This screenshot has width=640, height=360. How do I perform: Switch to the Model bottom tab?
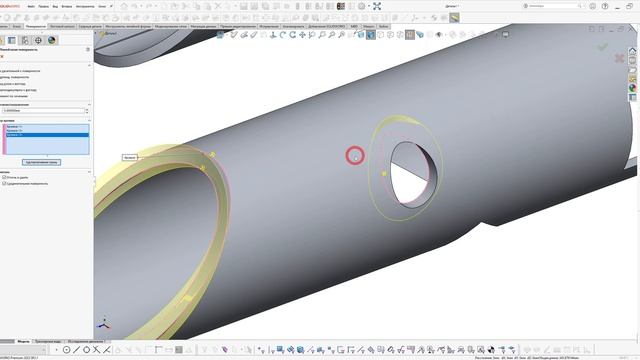[23, 341]
